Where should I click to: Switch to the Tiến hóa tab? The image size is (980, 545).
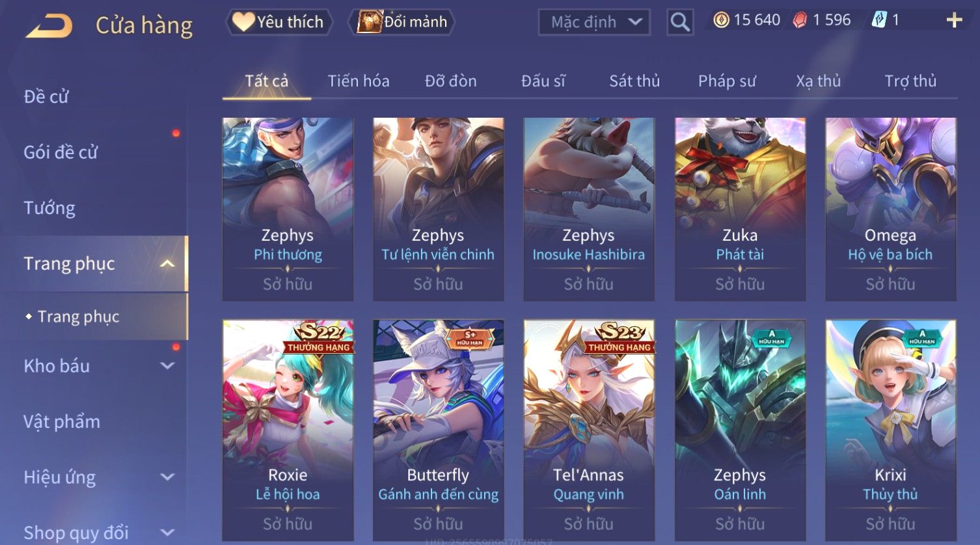tap(359, 81)
